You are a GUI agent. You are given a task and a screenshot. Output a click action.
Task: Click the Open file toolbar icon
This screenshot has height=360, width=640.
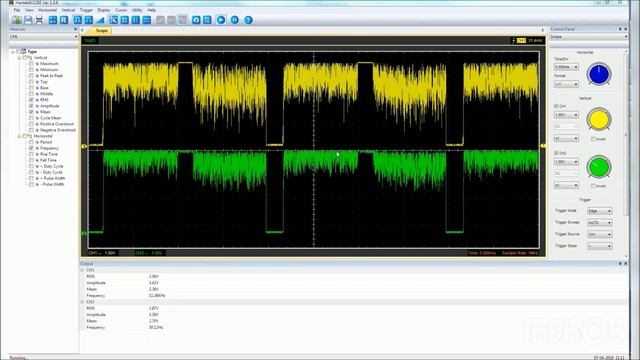(17, 20)
